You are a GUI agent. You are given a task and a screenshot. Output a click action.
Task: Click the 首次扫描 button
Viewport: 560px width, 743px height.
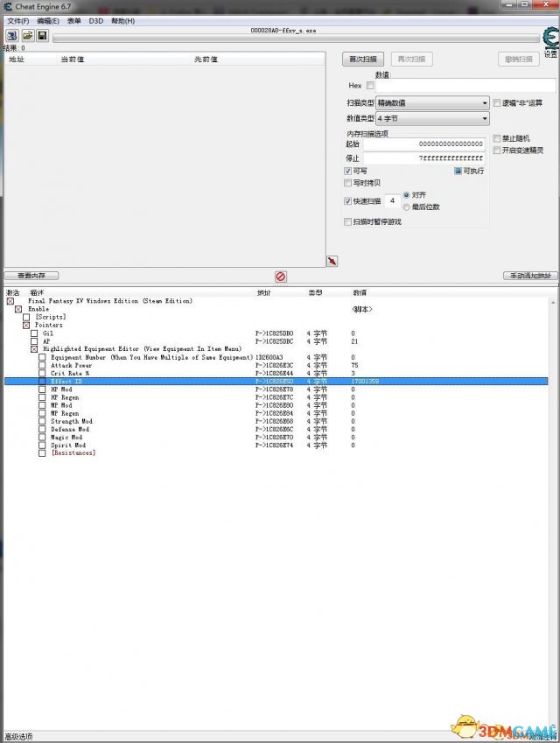363,60
